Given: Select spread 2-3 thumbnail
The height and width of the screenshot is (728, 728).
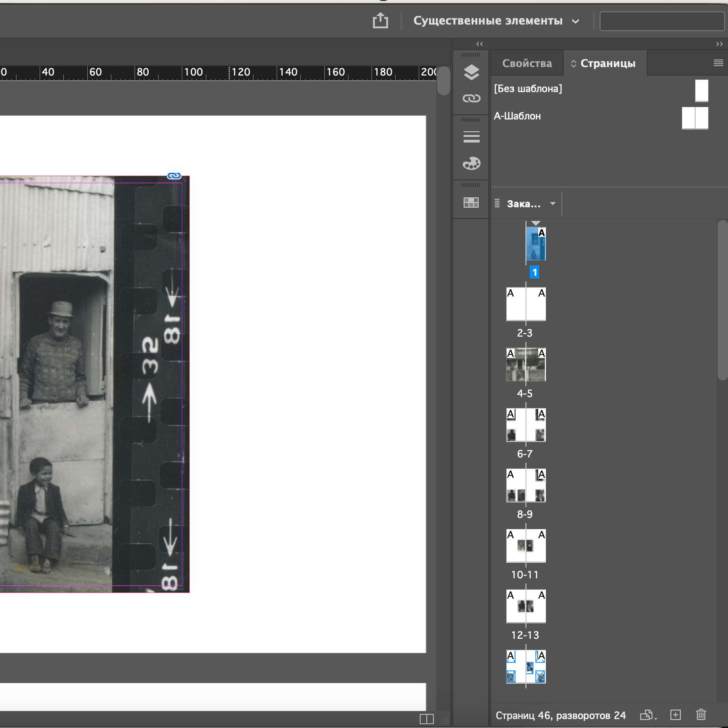Looking at the screenshot, I should 526,304.
